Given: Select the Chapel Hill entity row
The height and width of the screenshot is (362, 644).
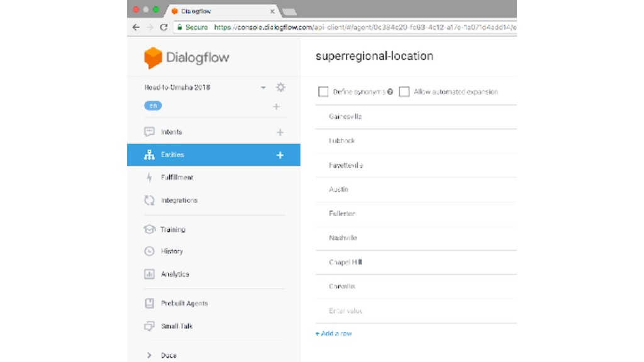Looking at the screenshot, I should [416, 262].
